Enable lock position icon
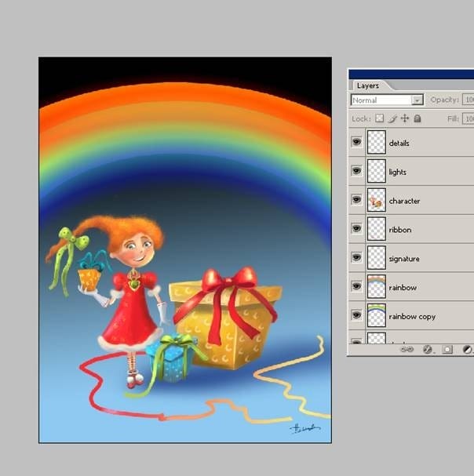 coord(405,118)
